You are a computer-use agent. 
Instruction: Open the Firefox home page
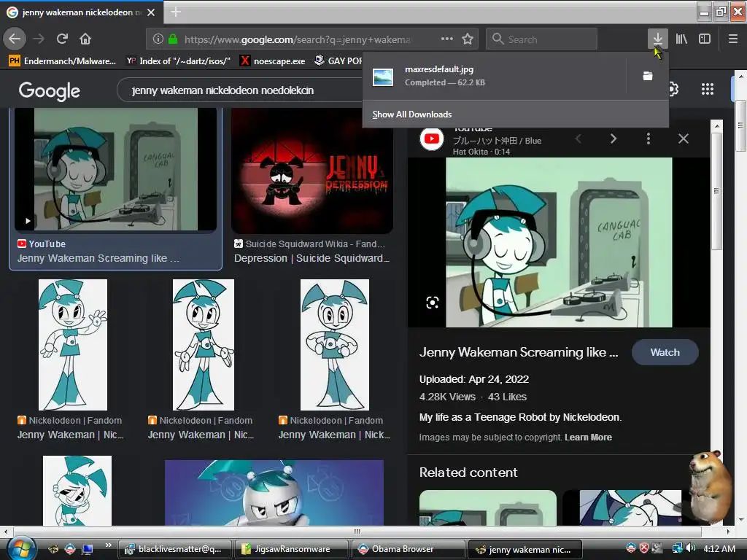tap(85, 39)
